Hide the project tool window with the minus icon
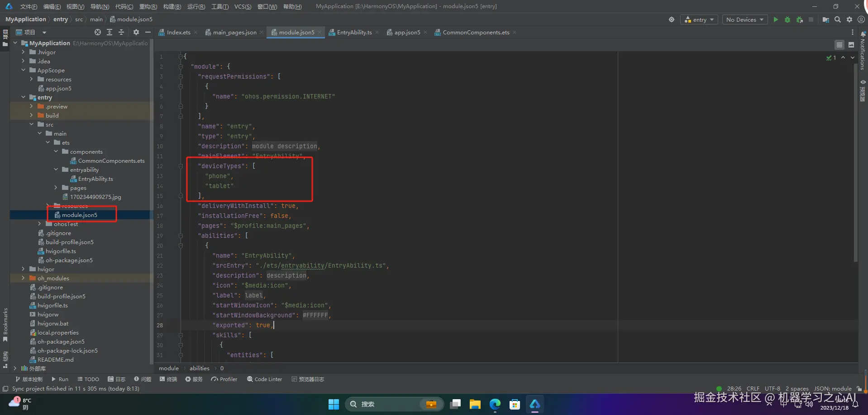Image resolution: width=868 pixels, height=415 pixels. (x=148, y=32)
